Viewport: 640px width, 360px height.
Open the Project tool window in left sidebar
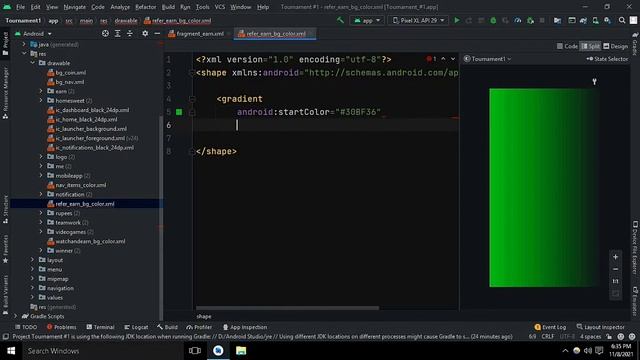5,44
